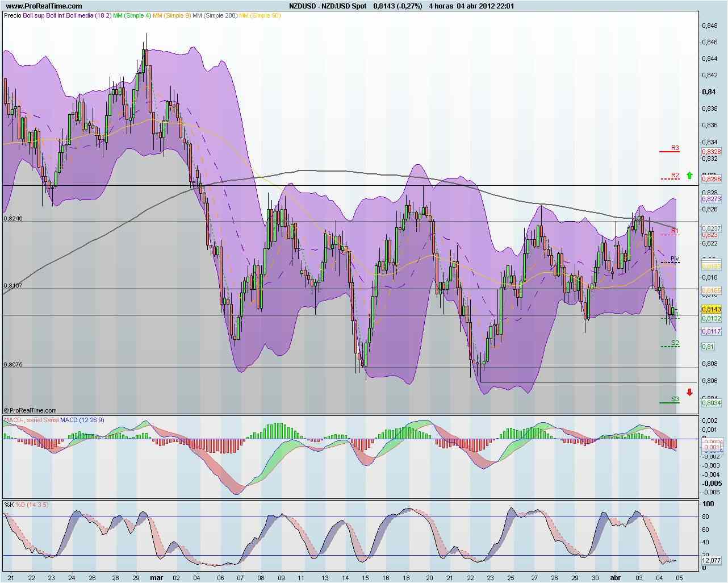Click the © ProRealTime.com copyright link

(x=31, y=410)
